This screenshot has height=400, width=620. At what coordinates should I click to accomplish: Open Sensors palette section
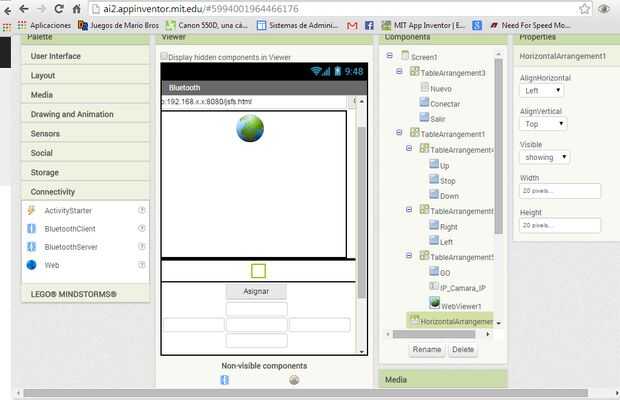(x=86, y=134)
